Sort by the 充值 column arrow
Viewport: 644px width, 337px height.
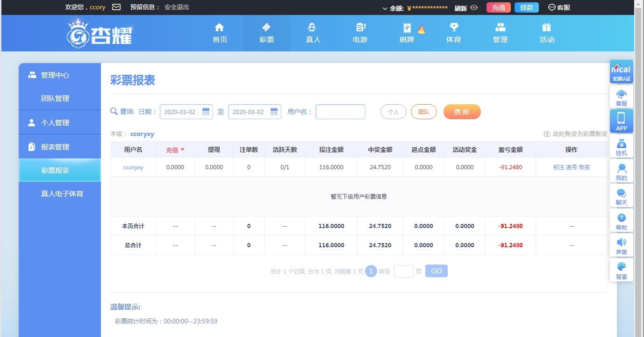point(182,150)
